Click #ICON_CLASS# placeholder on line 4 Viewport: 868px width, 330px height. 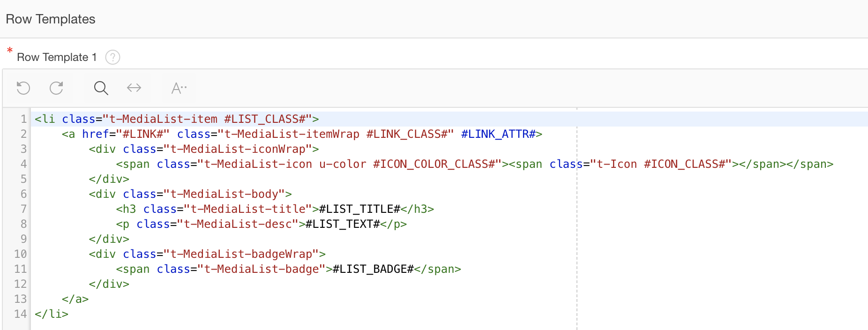point(685,164)
